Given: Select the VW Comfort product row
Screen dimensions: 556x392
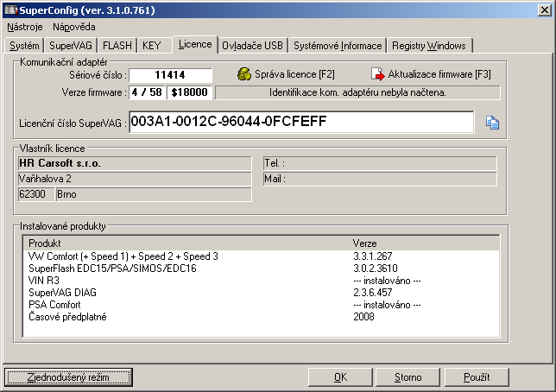Looking at the screenshot, I should (261, 256).
